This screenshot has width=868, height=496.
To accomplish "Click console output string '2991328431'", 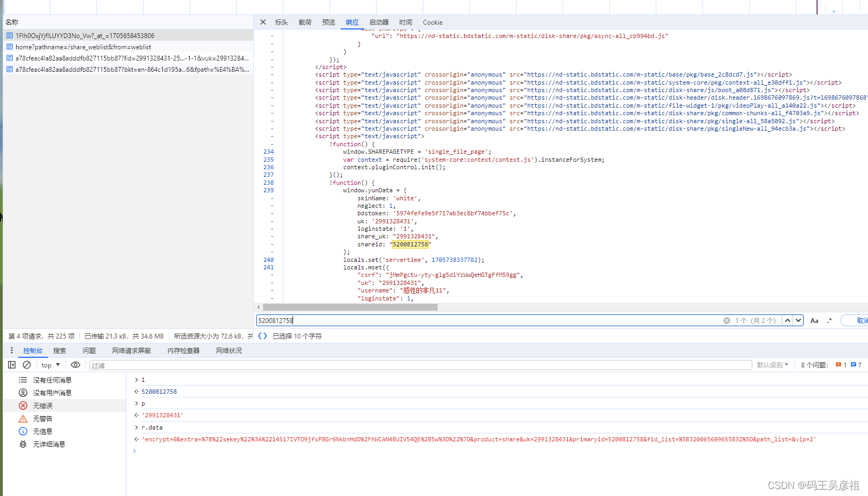I will (162, 415).
